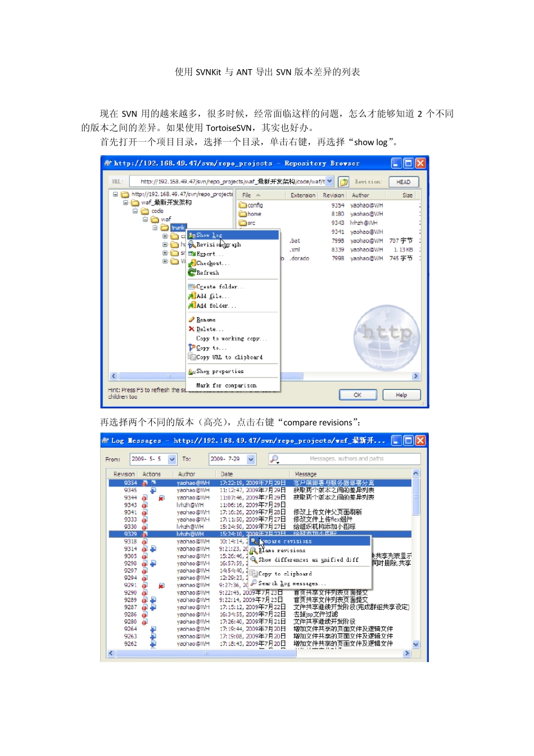Click the Show differences as unified diff icon
This screenshot has height=756, width=534.
coord(254,560)
